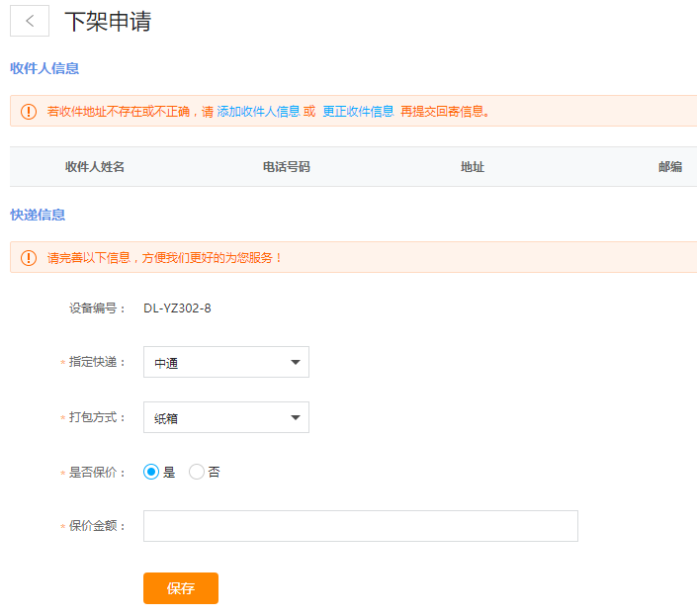
Task: Click the 收件人信息 section heading
Action: pyautogui.click(x=44, y=68)
